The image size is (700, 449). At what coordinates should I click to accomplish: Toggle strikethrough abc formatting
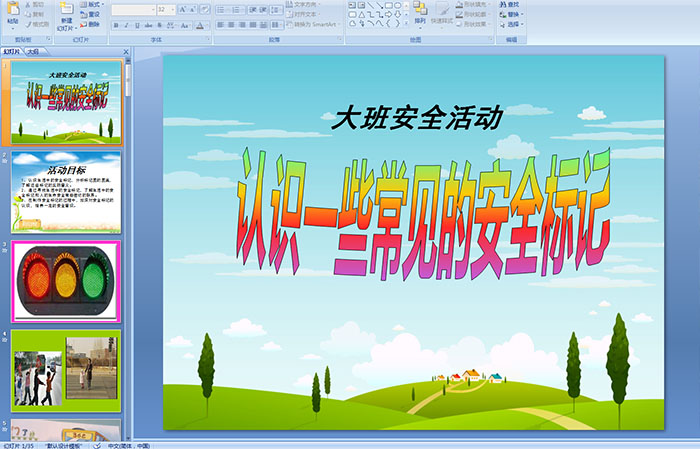(148, 25)
